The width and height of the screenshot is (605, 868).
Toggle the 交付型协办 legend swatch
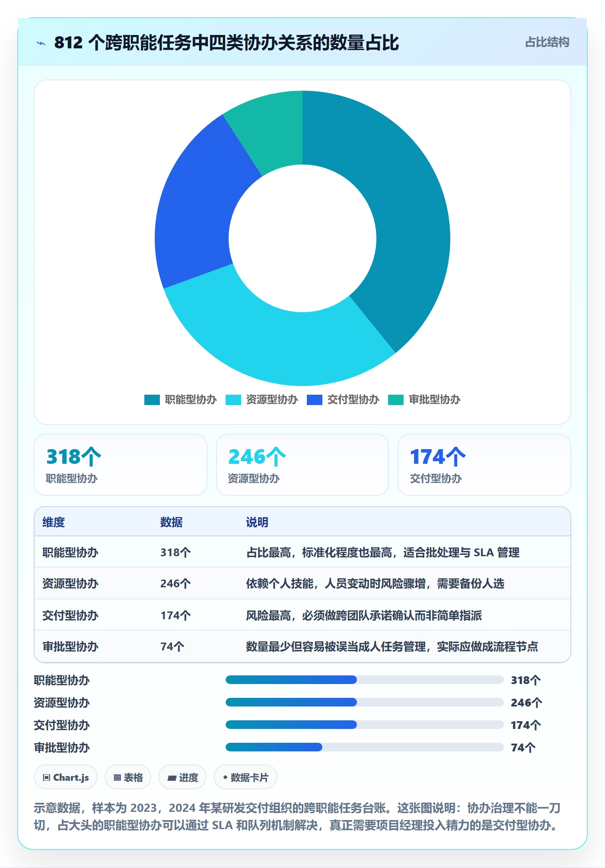click(x=315, y=399)
